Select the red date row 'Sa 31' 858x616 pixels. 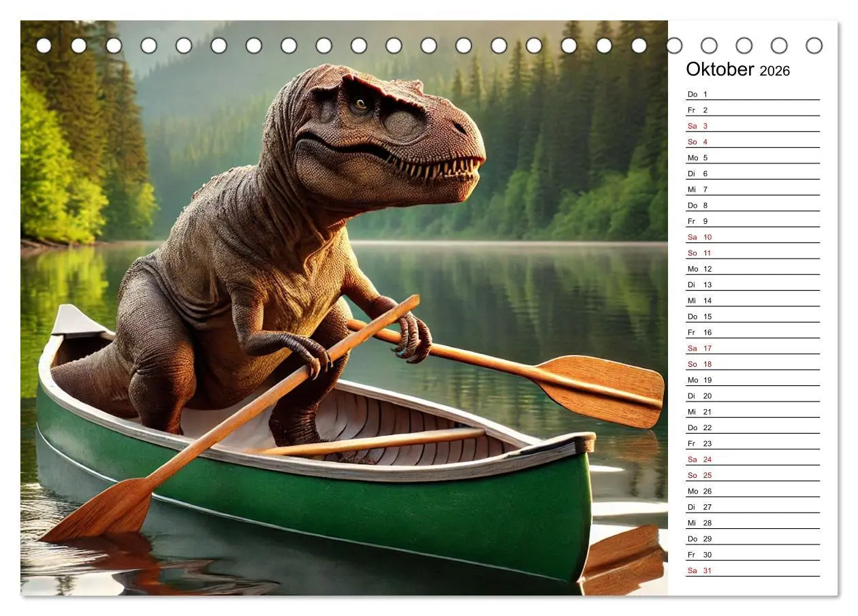pos(752,570)
